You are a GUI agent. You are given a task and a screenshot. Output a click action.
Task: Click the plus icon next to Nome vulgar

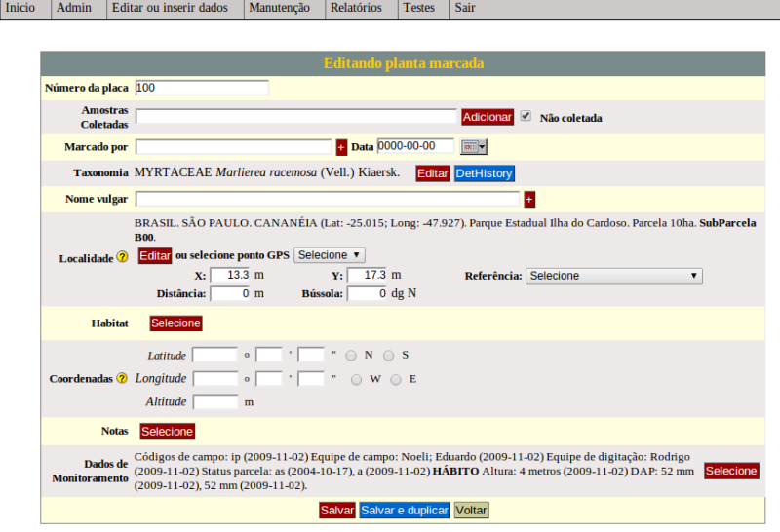pyautogui.click(x=529, y=200)
